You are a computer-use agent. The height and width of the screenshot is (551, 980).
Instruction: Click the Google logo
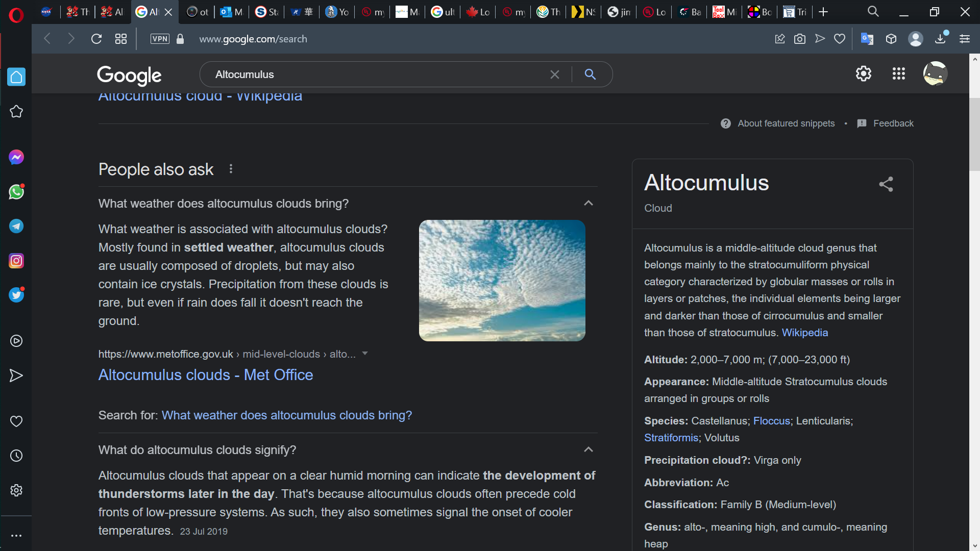click(x=129, y=75)
